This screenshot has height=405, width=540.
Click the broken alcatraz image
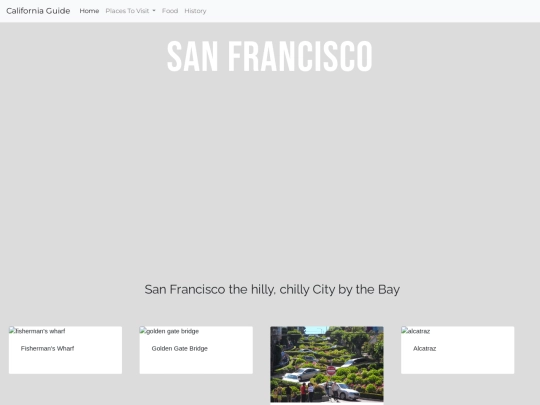(416, 331)
